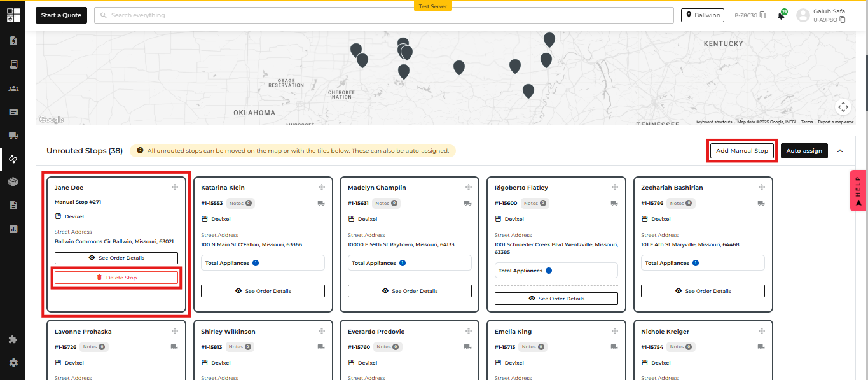Viewport: 868px width, 380px height.
Task: Open the inventory box sidebar icon
Action: point(13,182)
